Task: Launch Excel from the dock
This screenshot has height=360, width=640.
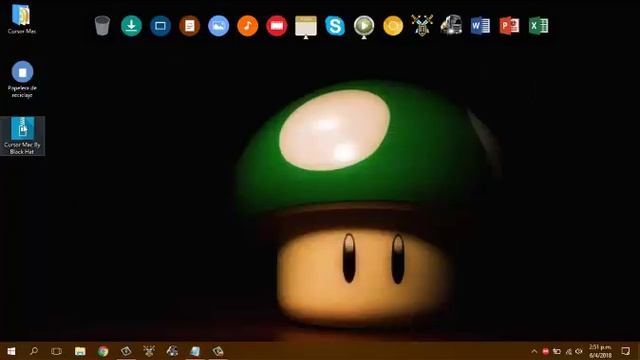Action: [x=538, y=26]
